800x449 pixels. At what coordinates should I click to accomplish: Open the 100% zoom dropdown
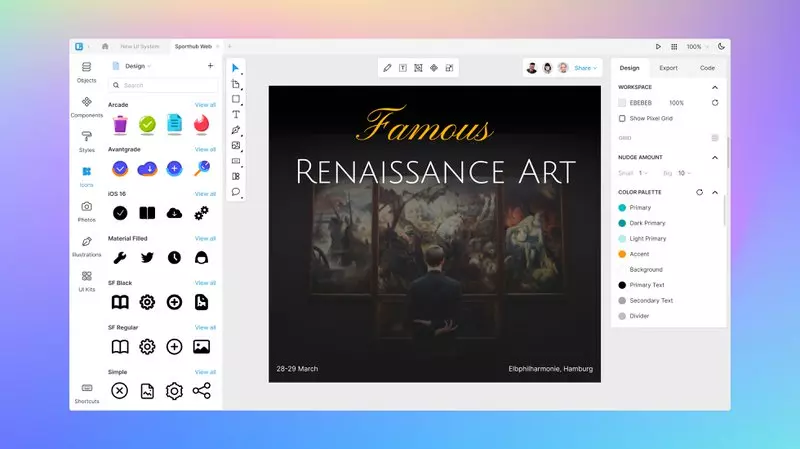point(697,46)
